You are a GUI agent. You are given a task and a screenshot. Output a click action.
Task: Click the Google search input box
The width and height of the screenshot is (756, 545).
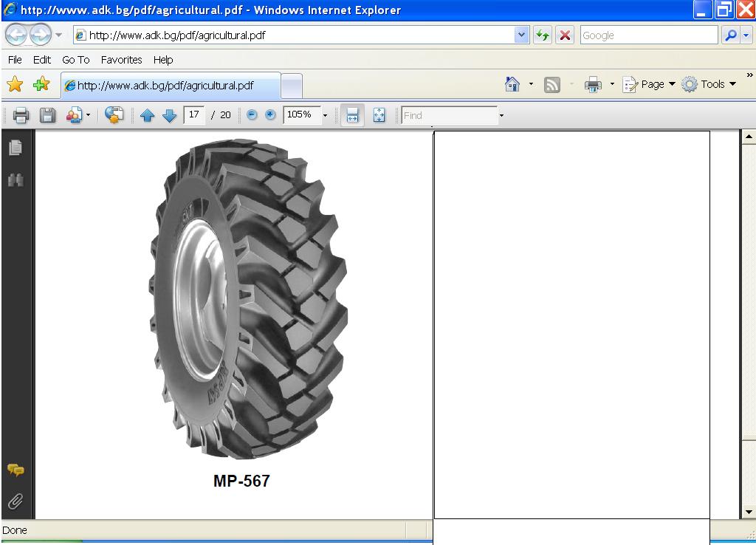[647, 35]
